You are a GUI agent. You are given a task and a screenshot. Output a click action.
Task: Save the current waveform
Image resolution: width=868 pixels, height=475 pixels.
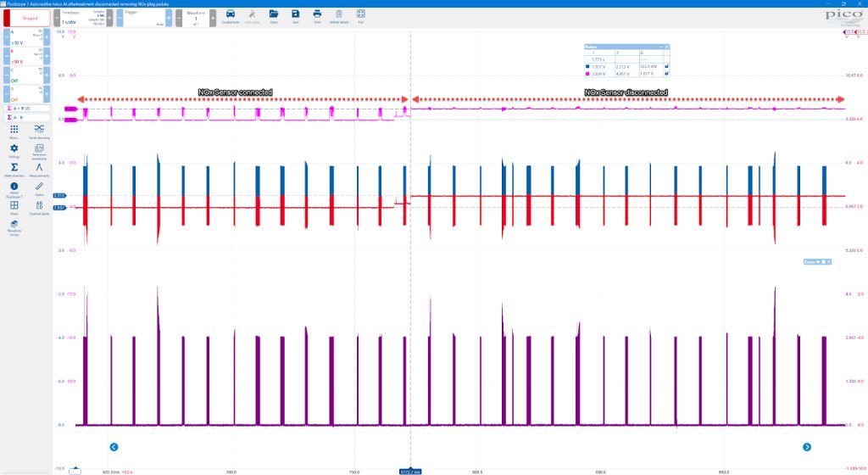pos(295,16)
